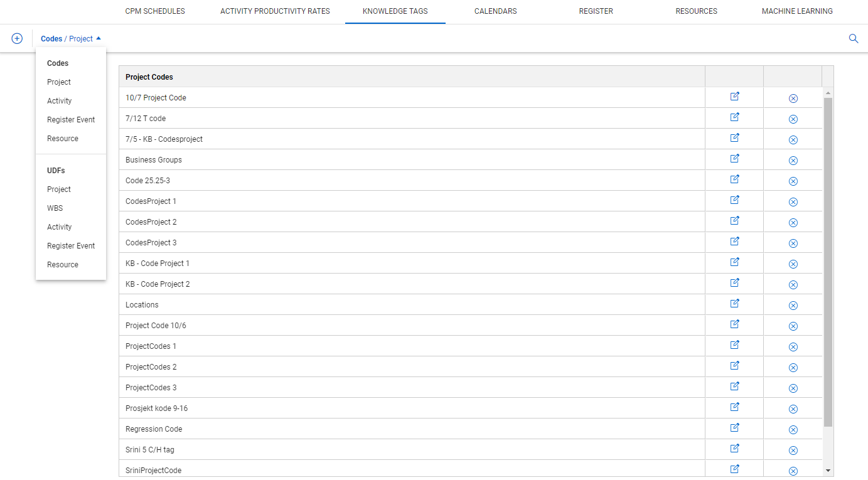Open the edit icon for Prosjekt kode 9-16
The width and height of the screenshot is (868, 480).
pos(734,407)
